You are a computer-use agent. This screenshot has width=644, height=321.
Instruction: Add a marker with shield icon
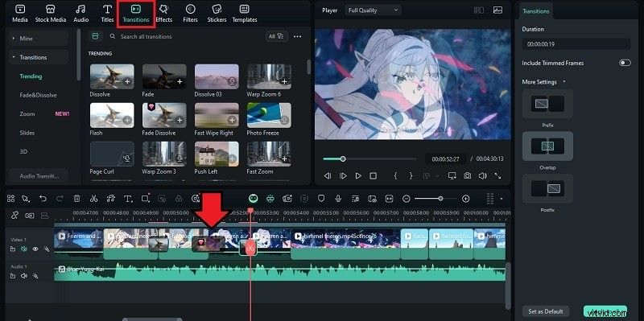click(x=321, y=199)
